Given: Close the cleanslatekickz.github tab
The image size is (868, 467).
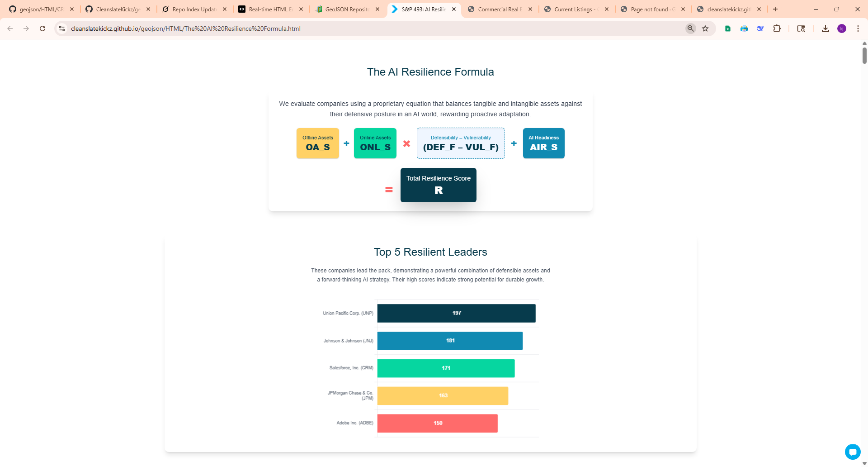Looking at the screenshot, I should pyautogui.click(x=759, y=9).
